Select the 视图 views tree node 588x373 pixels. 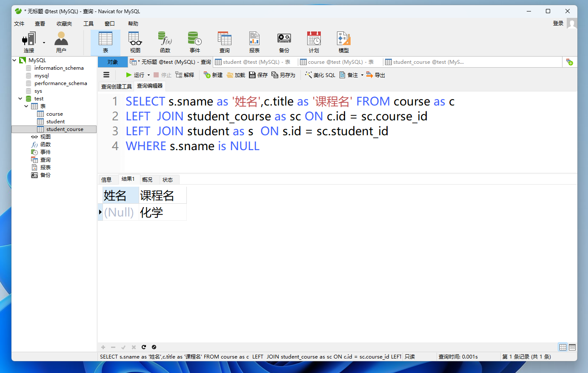pyautogui.click(x=45, y=137)
